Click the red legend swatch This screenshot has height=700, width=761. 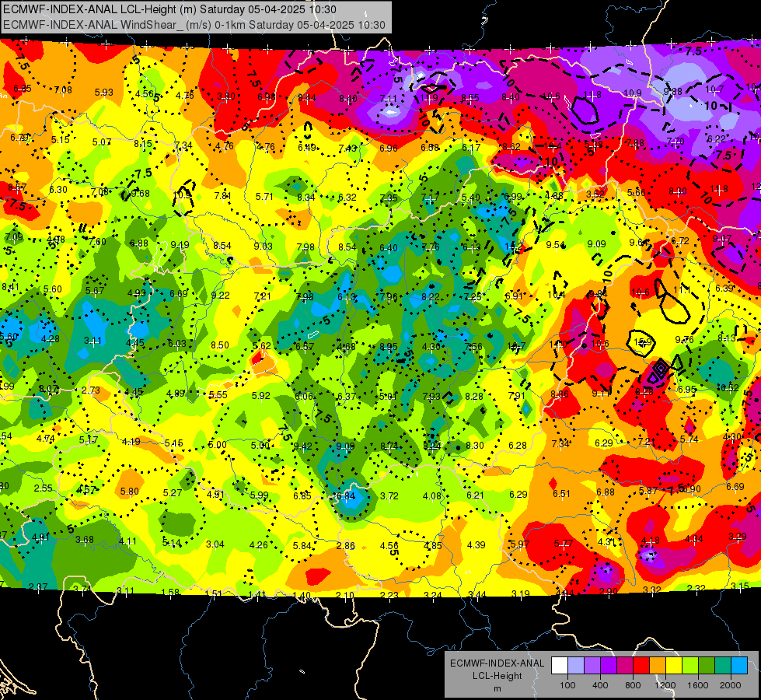641,666
